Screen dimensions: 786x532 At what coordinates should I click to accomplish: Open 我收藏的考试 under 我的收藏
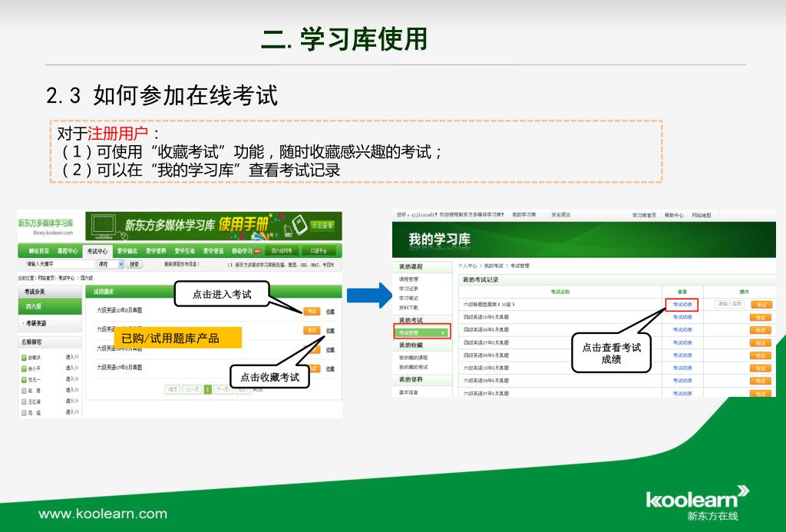coord(413,368)
